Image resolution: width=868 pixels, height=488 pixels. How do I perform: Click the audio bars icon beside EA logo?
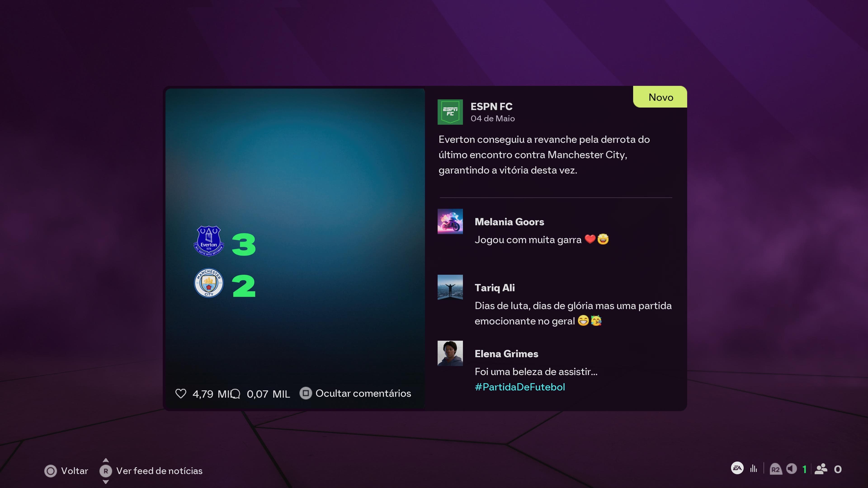tap(753, 469)
